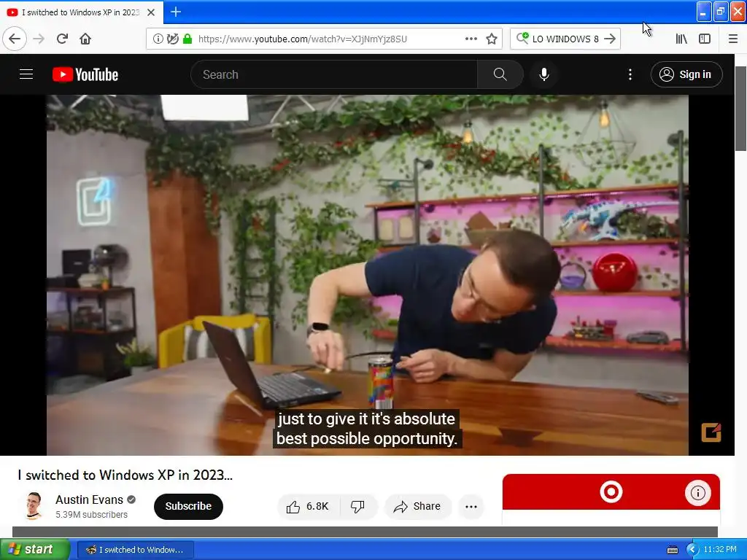
Task: Subscribe to Austin Evans
Action: click(x=188, y=506)
